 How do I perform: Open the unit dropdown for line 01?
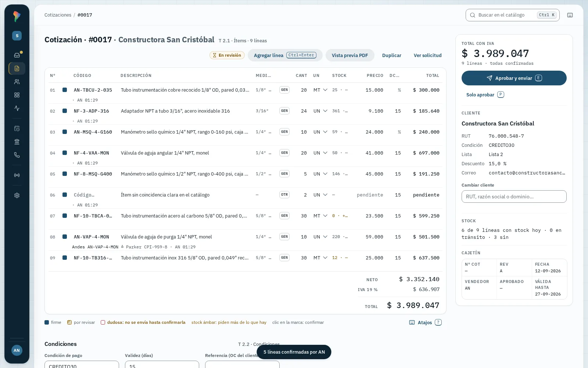coord(320,90)
